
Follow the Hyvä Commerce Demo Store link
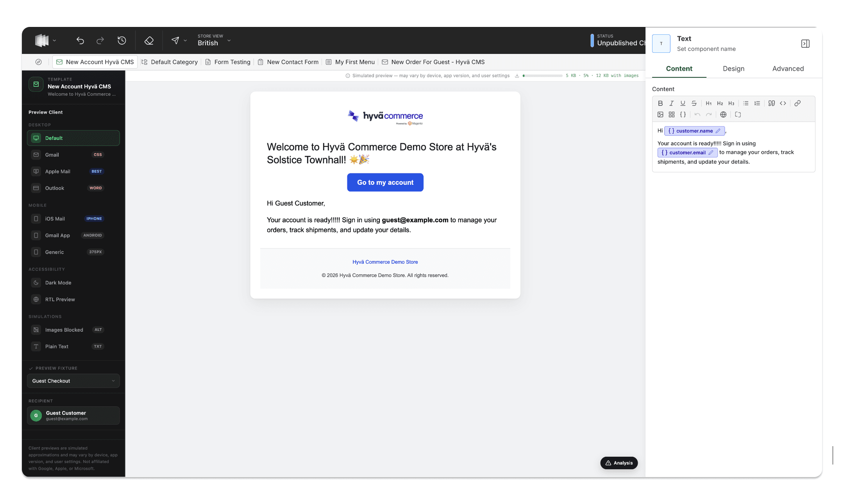[x=385, y=262]
